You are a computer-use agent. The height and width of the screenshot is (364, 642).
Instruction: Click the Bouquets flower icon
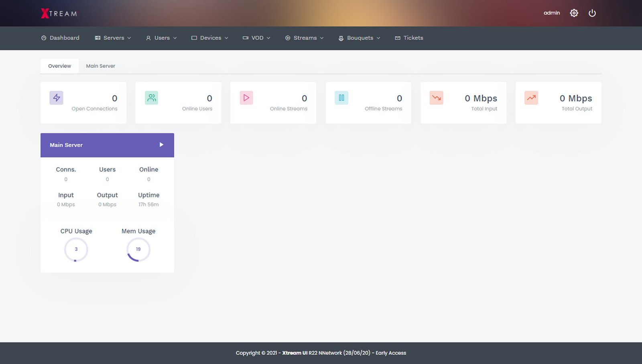pyautogui.click(x=341, y=38)
